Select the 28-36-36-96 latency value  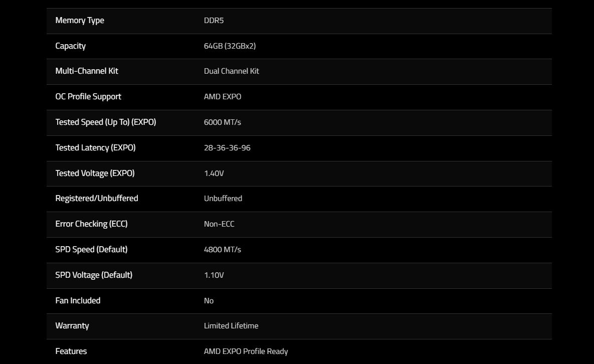(227, 148)
